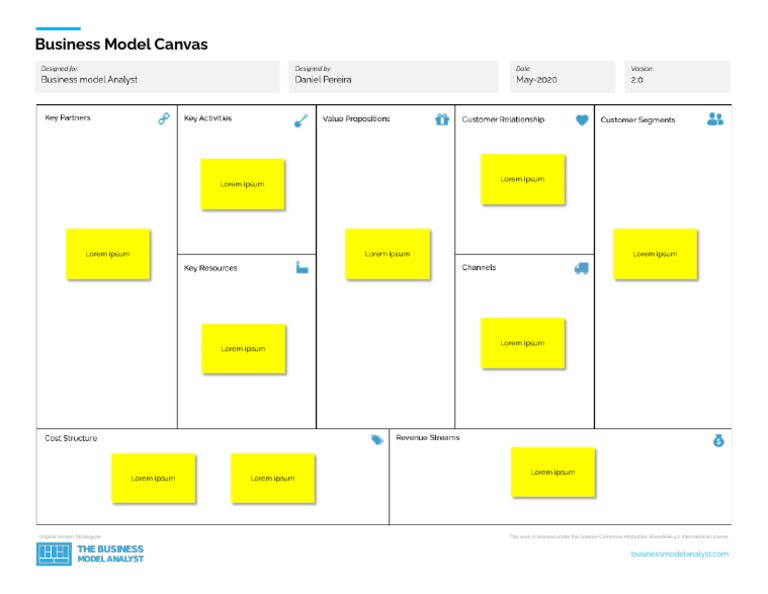Click the Designed by field
The height and width of the screenshot is (594, 768).
click(x=393, y=76)
